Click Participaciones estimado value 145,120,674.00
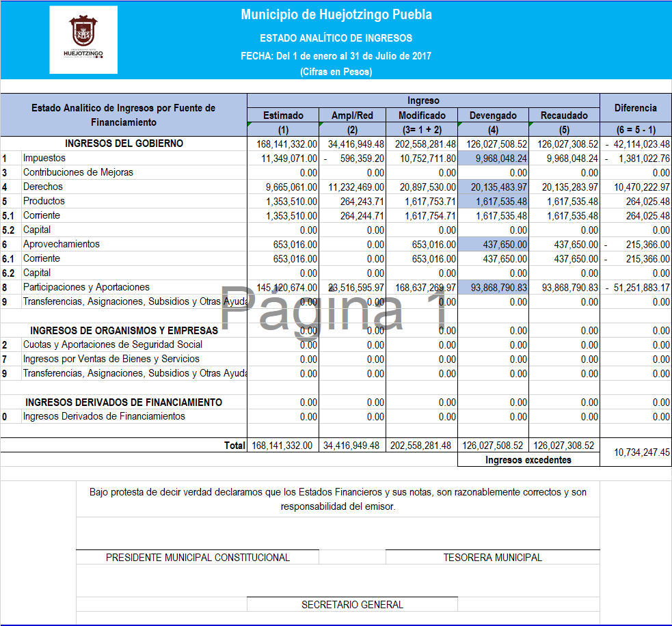This screenshot has height=626, width=672. point(287,288)
